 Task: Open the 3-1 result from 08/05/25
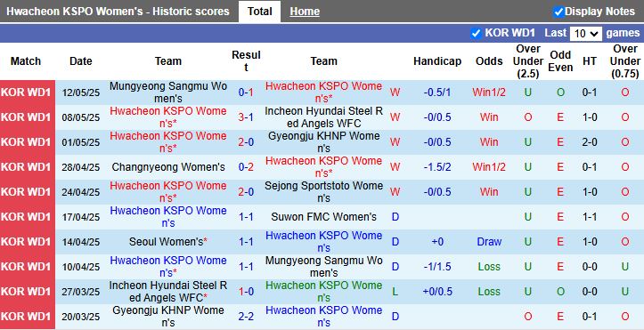(246, 117)
